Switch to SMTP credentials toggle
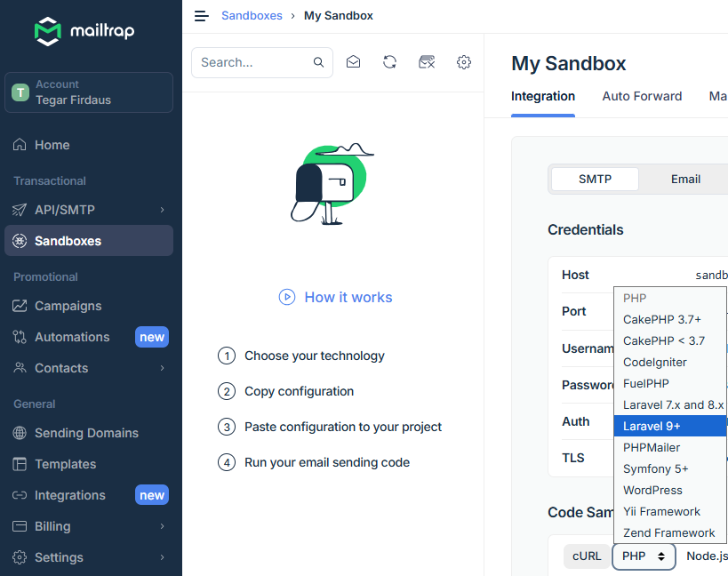The height and width of the screenshot is (576, 728). pos(595,179)
